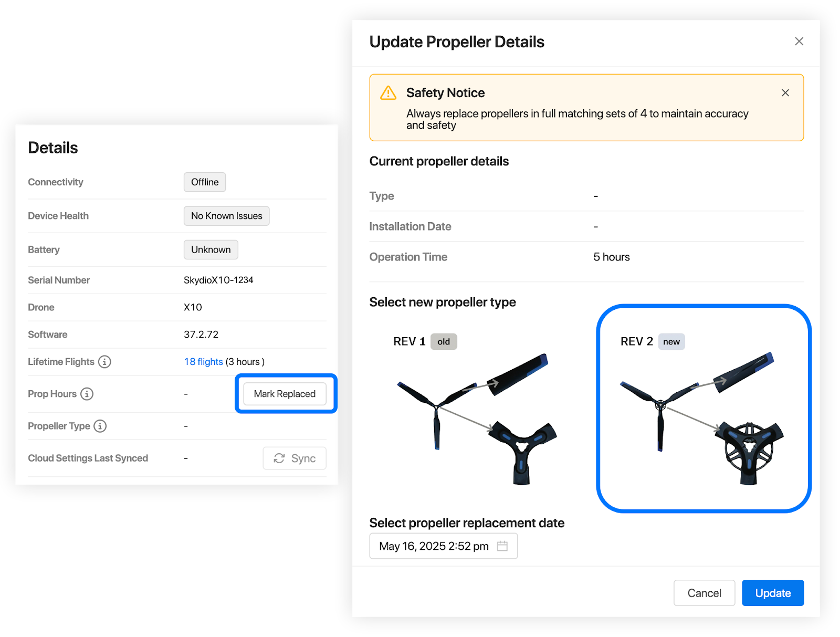Click the propeller replacement date field

click(434, 546)
